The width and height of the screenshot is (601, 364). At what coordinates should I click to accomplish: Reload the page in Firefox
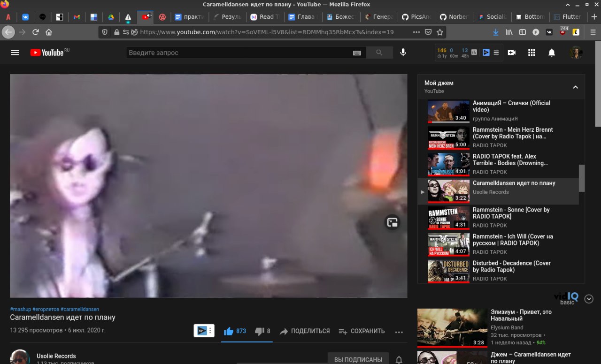pos(35,32)
